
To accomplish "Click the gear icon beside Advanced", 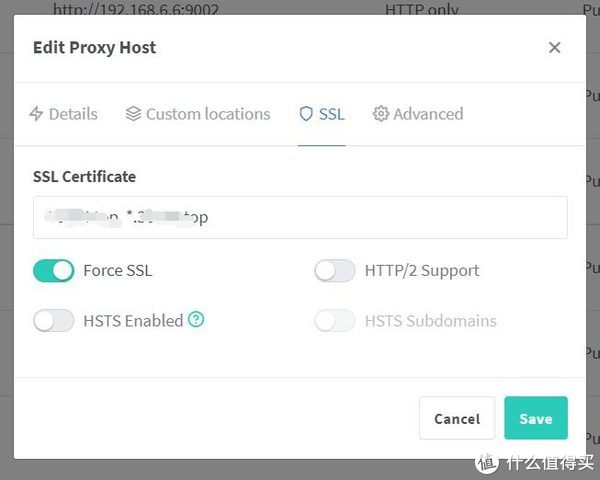I will pos(380,114).
